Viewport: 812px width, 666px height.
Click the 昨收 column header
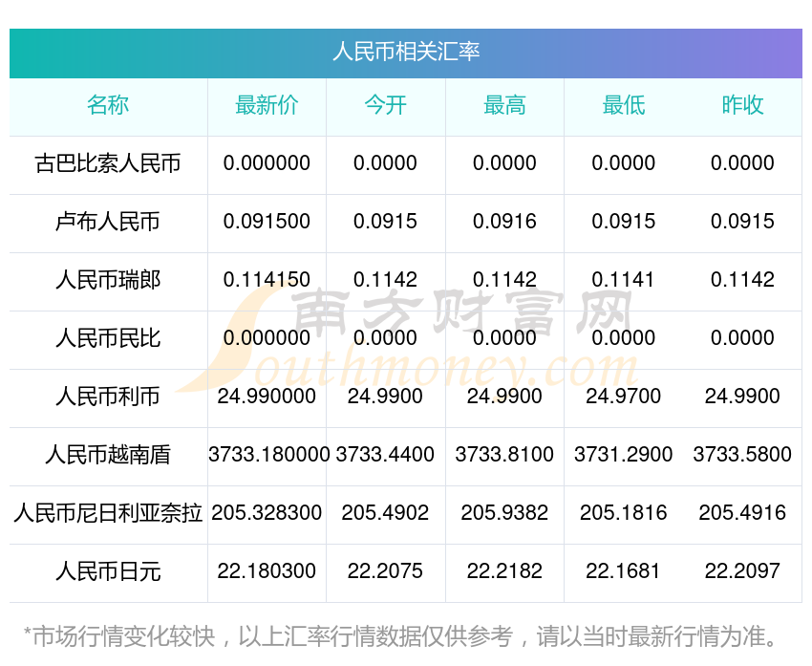(x=742, y=105)
